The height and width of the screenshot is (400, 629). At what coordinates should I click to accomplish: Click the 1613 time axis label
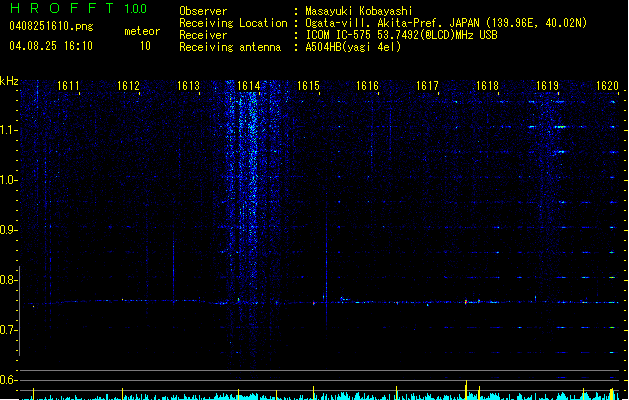coord(189,86)
